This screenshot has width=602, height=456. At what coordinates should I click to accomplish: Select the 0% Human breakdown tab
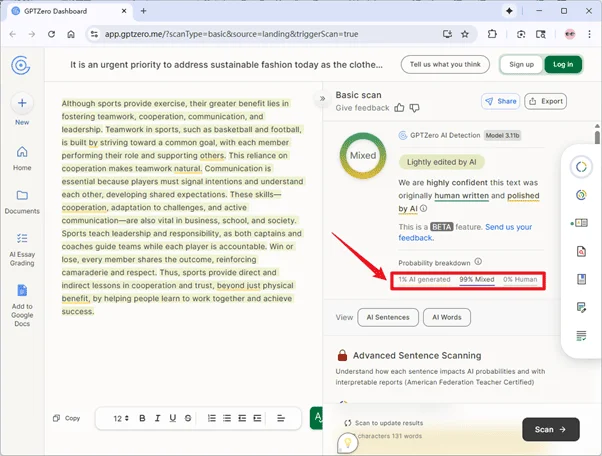[520, 280]
